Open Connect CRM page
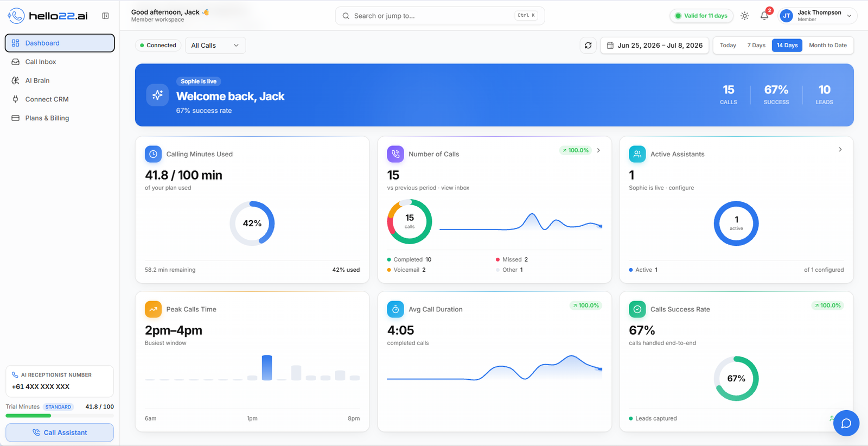This screenshot has height=446, width=868. pyautogui.click(x=60, y=99)
